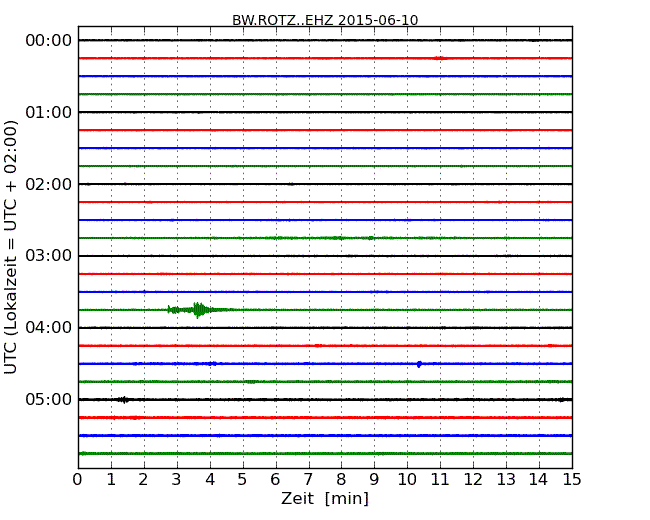Image resolution: width=650 pixels, height=520 pixels.
Task: Click the 00:00 time label
Action: pyautogui.click(x=49, y=41)
